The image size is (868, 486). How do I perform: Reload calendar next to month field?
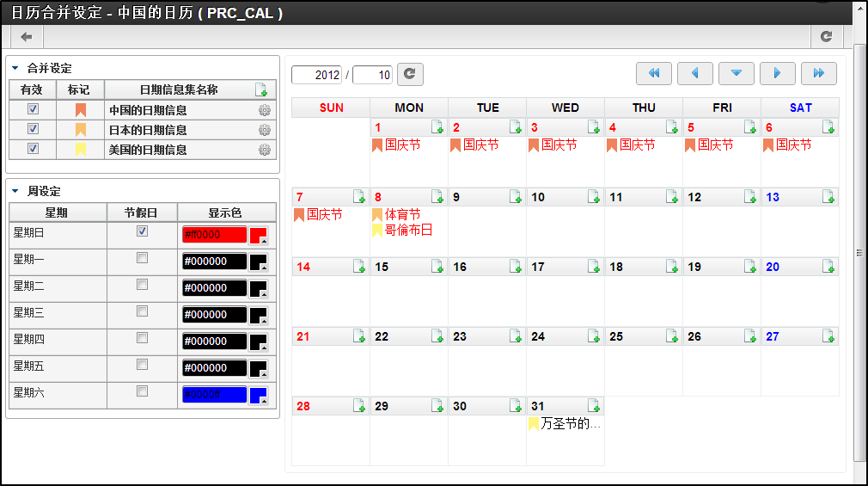tap(410, 74)
